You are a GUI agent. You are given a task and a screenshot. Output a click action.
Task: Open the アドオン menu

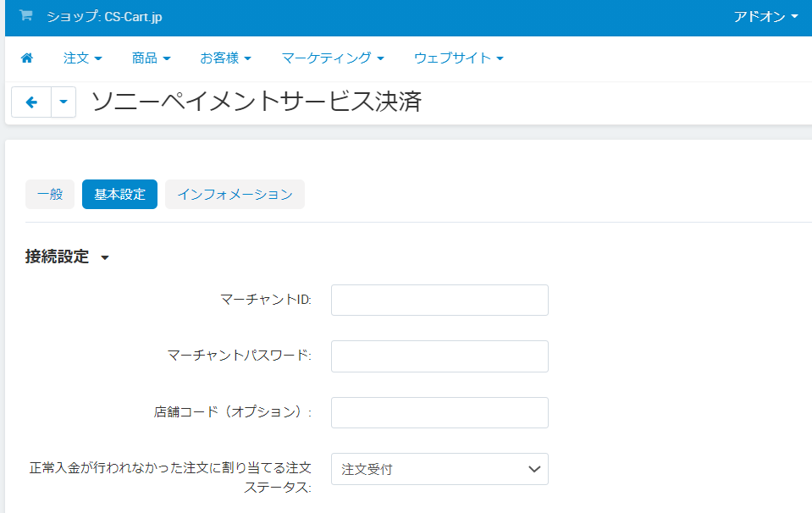point(765,17)
